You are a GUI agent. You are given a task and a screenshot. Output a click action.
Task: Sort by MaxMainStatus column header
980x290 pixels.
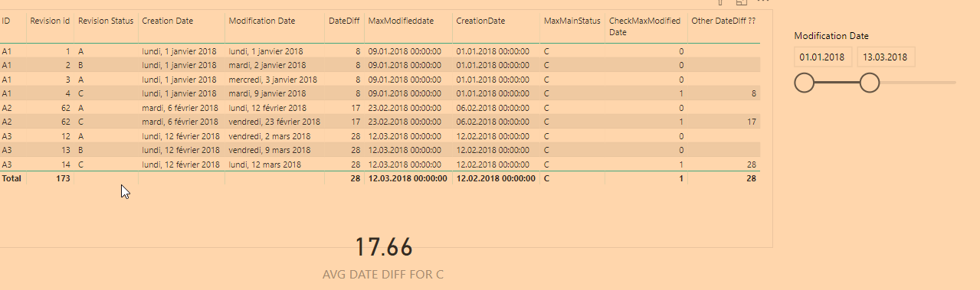pos(572,21)
